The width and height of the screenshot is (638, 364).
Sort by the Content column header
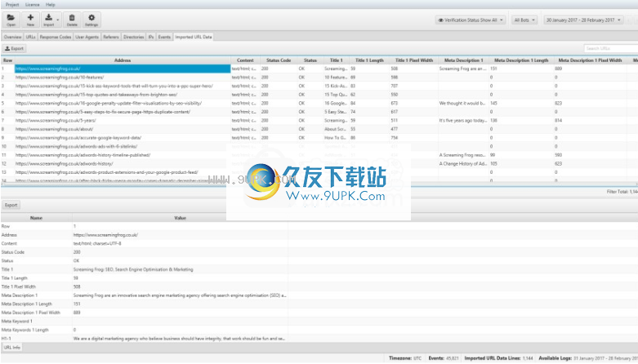[x=245, y=60]
